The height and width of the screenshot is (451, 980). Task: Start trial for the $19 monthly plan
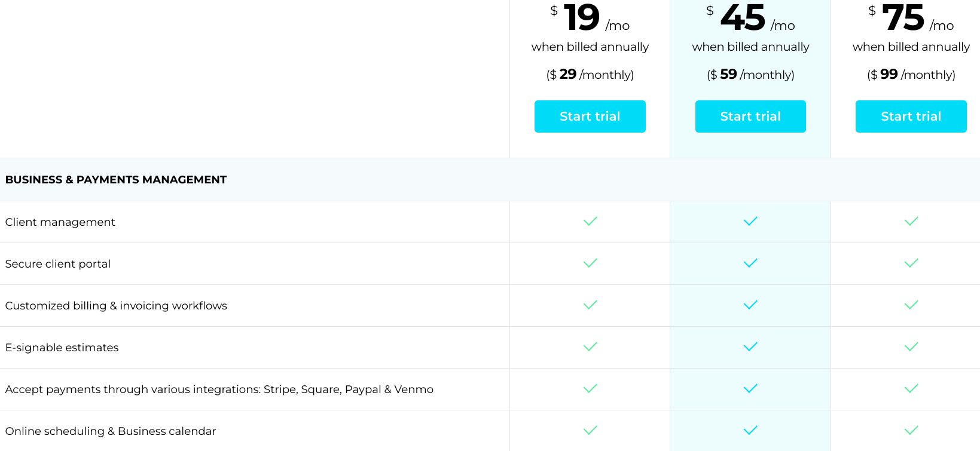(x=590, y=116)
